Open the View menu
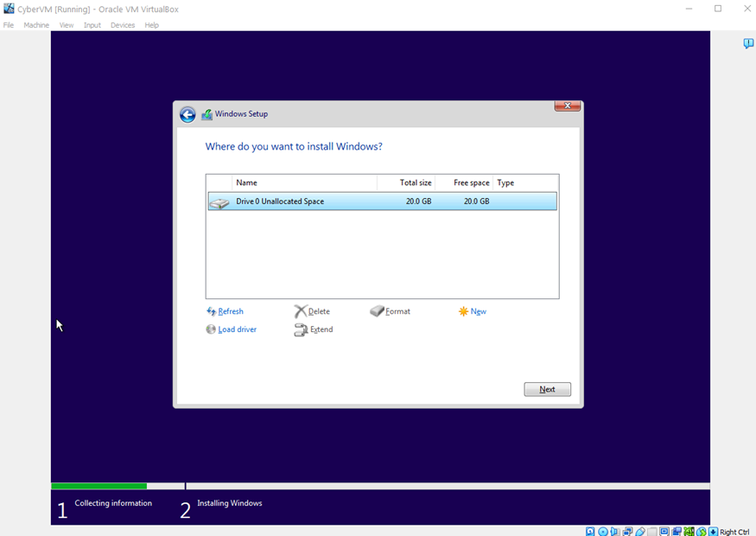This screenshot has height=536, width=756. pos(67,25)
